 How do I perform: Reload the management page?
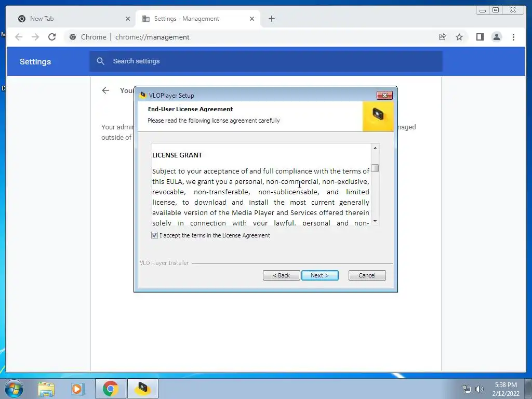pos(52,37)
